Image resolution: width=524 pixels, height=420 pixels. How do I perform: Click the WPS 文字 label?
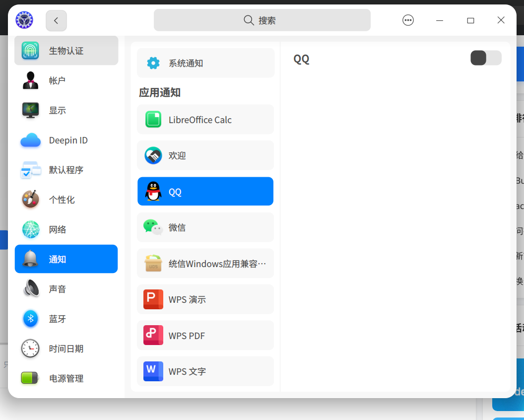click(187, 371)
